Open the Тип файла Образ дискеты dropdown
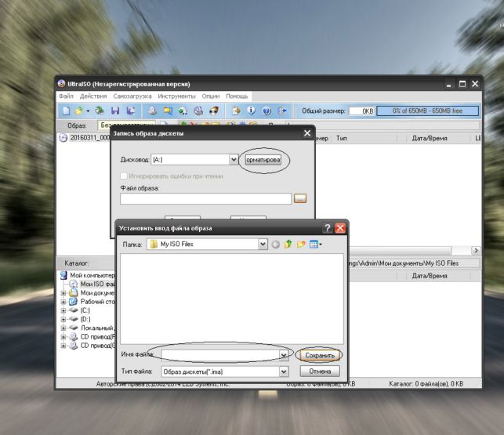Image resolution: width=504 pixels, height=435 pixels. pos(284,372)
